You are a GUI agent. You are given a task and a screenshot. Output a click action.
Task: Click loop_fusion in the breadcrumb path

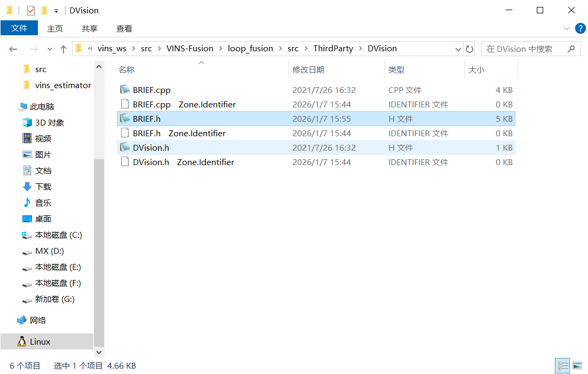pos(250,49)
